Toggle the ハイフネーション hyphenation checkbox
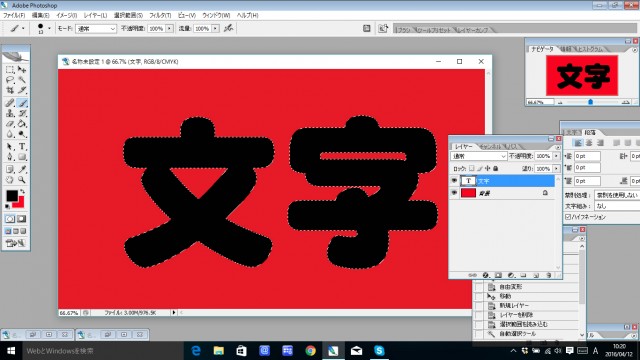 pos(568,217)
